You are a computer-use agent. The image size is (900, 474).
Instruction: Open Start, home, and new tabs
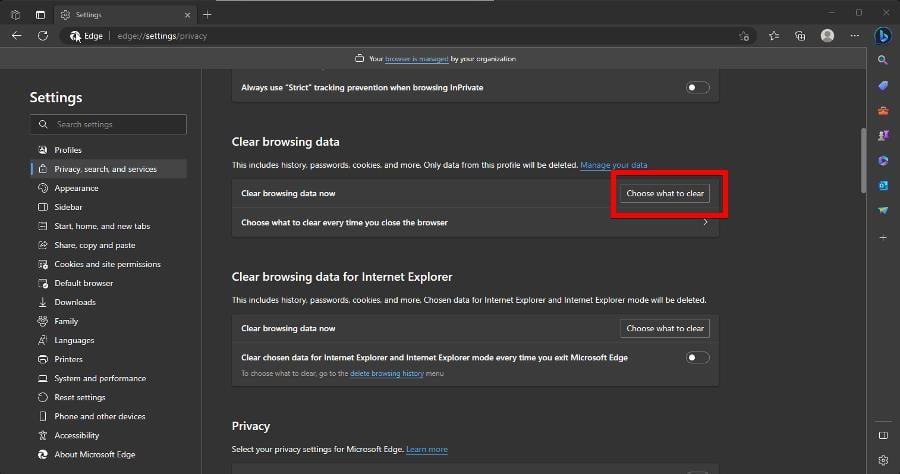108,226
